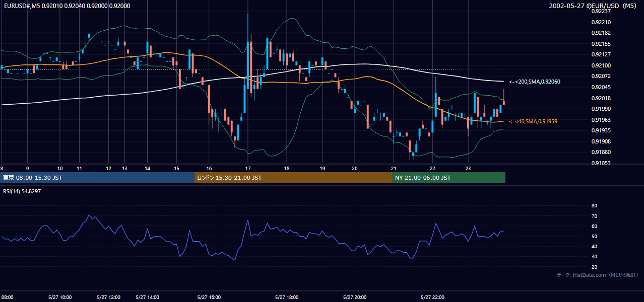The image size is (644, 302).
Task: Click RSI scale value 80
Action: (594, 206)
